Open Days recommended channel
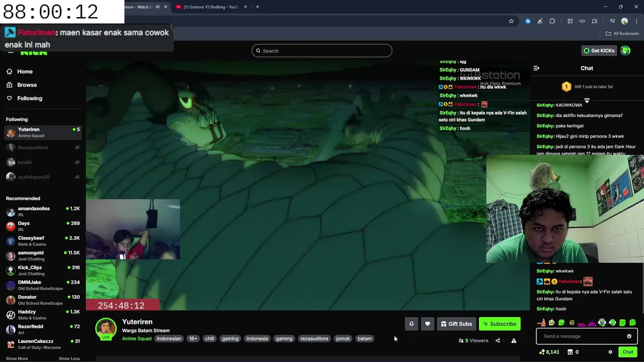 click(43, 226)
